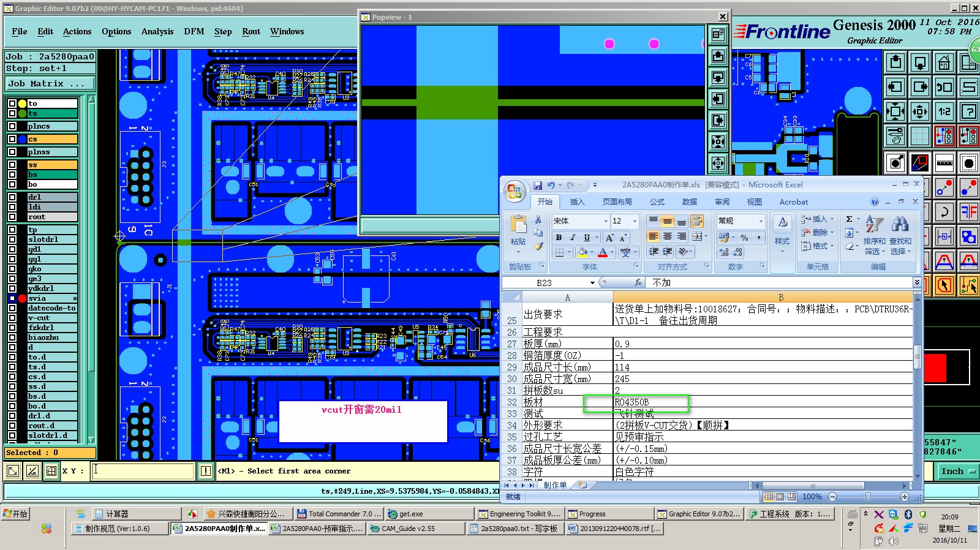This screenshot has width=980, height=550.
Task: Expand the Excel formula bar
Action: click(917, 282)
